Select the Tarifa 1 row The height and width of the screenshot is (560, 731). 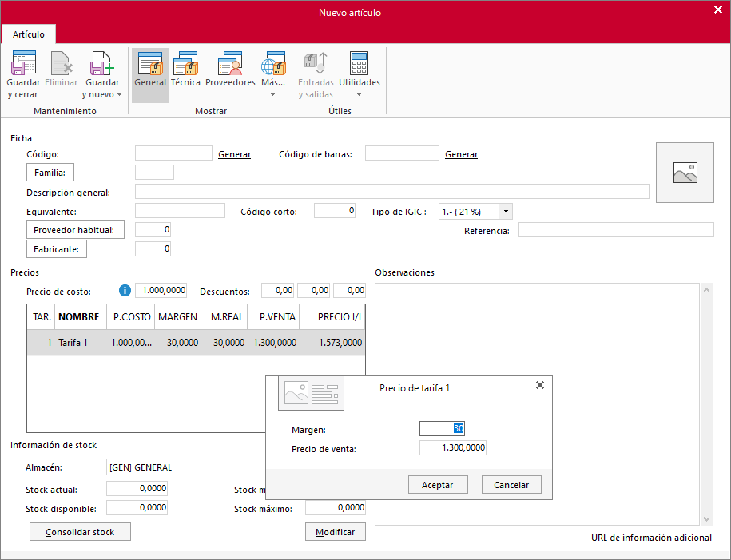(196, 343)
